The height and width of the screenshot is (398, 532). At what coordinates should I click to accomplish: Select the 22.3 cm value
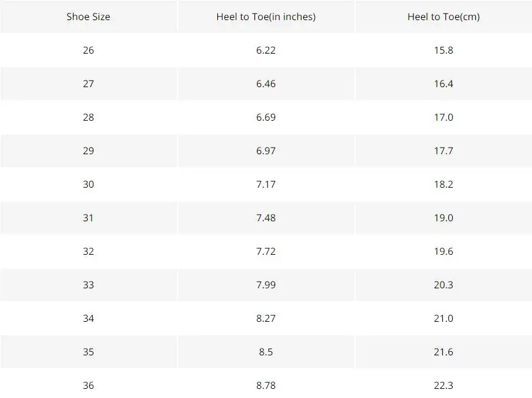(444, 385)
